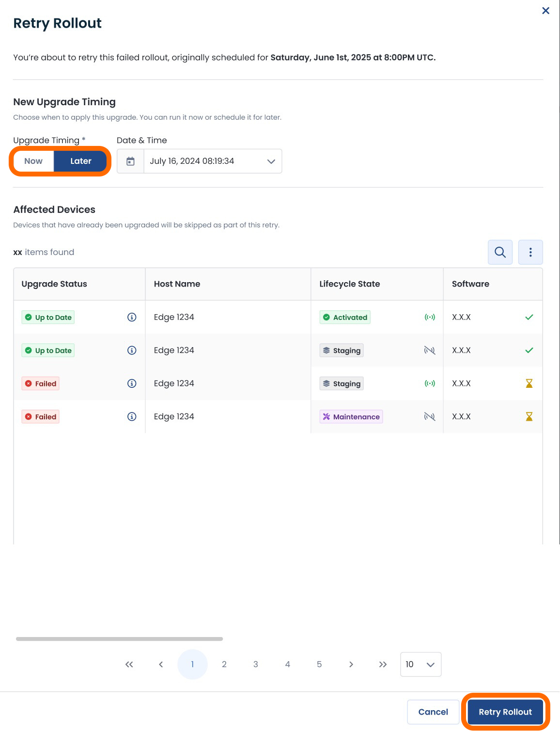Close the Retry Rollout dialog

coord(545,11)
